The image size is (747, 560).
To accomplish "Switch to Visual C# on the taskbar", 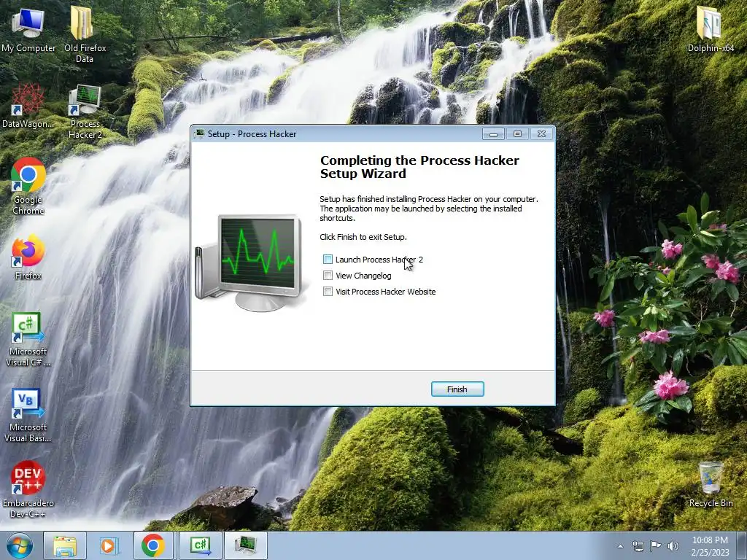I will click(x=200, y=545).
